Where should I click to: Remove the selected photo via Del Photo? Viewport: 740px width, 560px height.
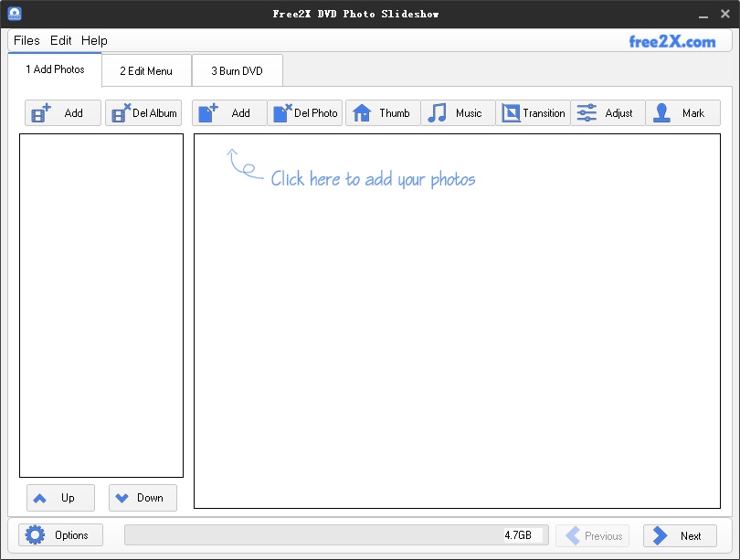pyautogui.click(x=305, y=112)
